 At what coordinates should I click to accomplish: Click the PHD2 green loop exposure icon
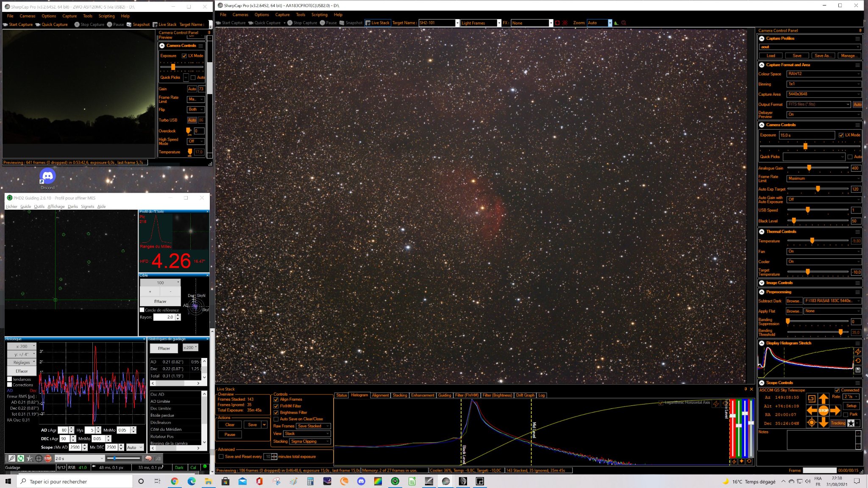[20, 458]
